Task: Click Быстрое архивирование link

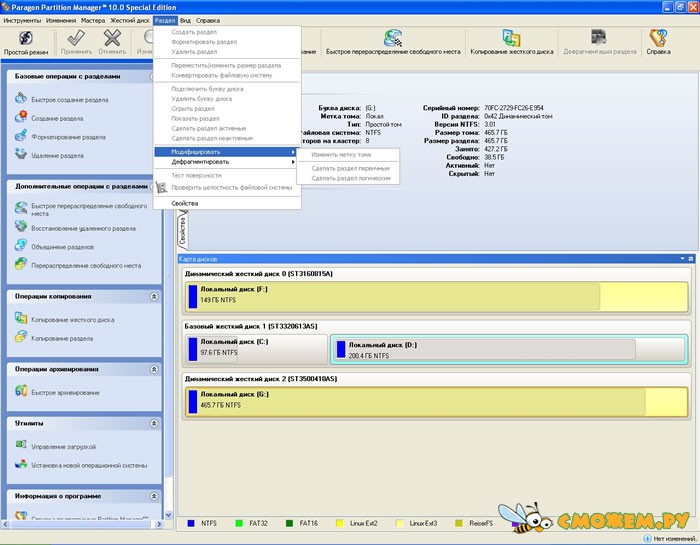Action: 65,393
